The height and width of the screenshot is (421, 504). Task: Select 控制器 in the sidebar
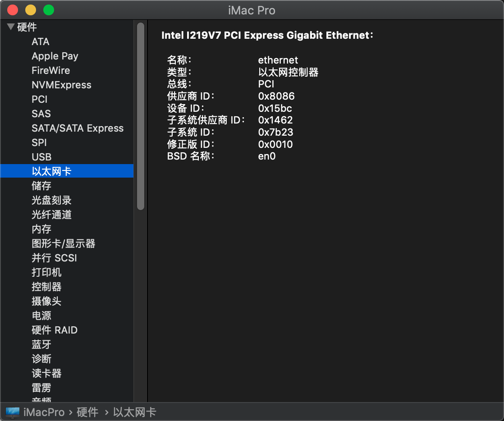point(46,287)
